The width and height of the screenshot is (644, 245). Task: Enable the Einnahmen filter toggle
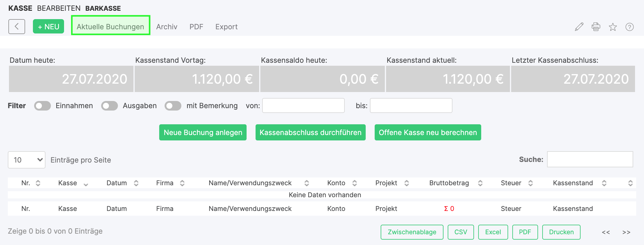42,106
